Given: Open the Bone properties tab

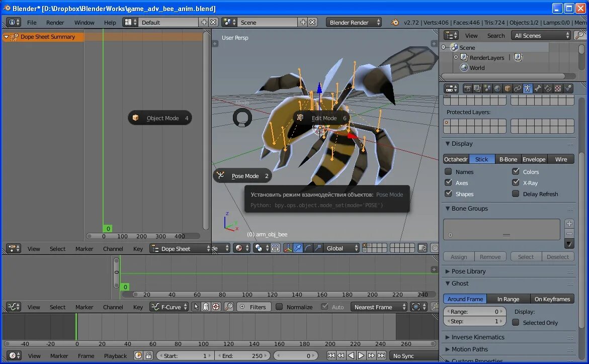Looking at the screenshot, I should [538, 88].
